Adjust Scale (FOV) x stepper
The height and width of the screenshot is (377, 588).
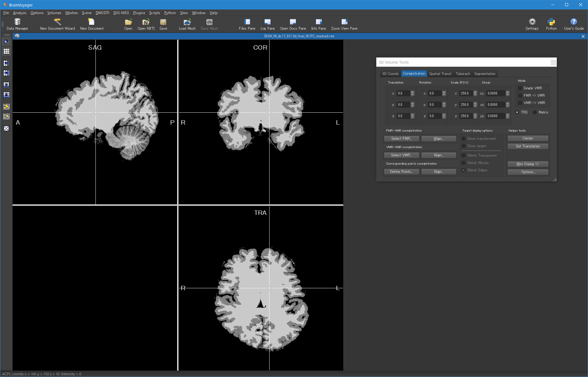(475, 93)
